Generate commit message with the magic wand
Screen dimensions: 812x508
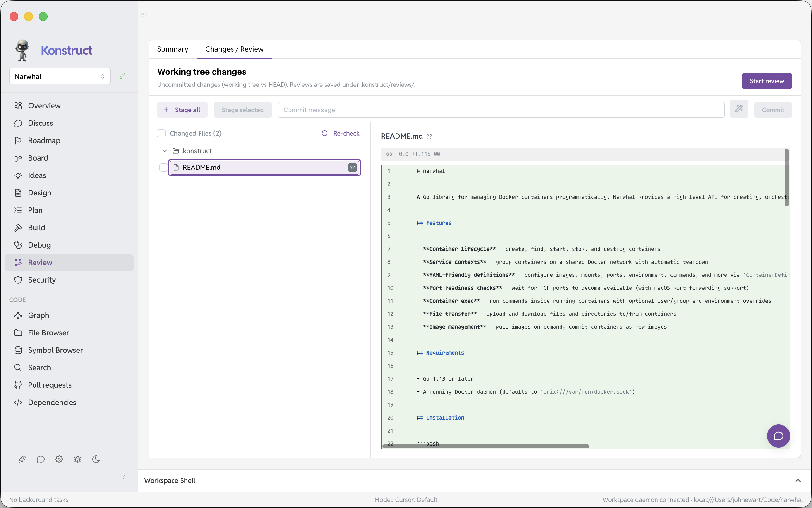coord(739,109)
